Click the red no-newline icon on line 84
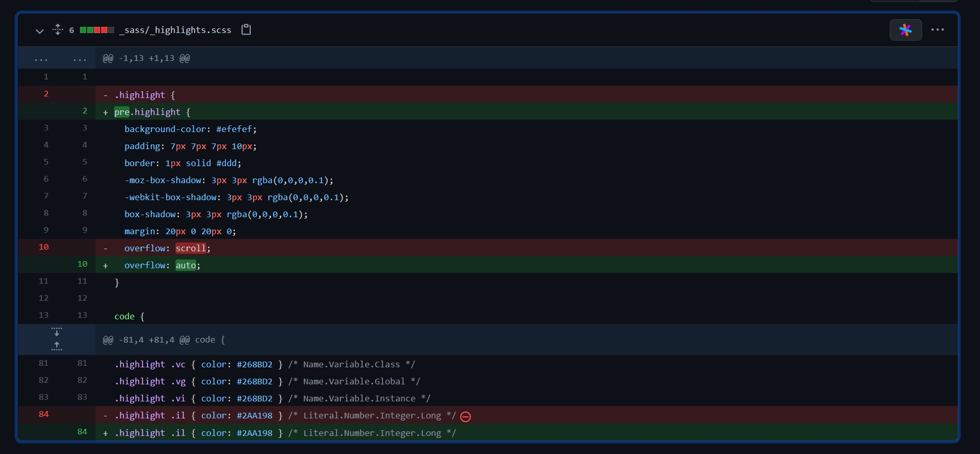The width and height of the screenshot is (980, 454). (465, 417)
